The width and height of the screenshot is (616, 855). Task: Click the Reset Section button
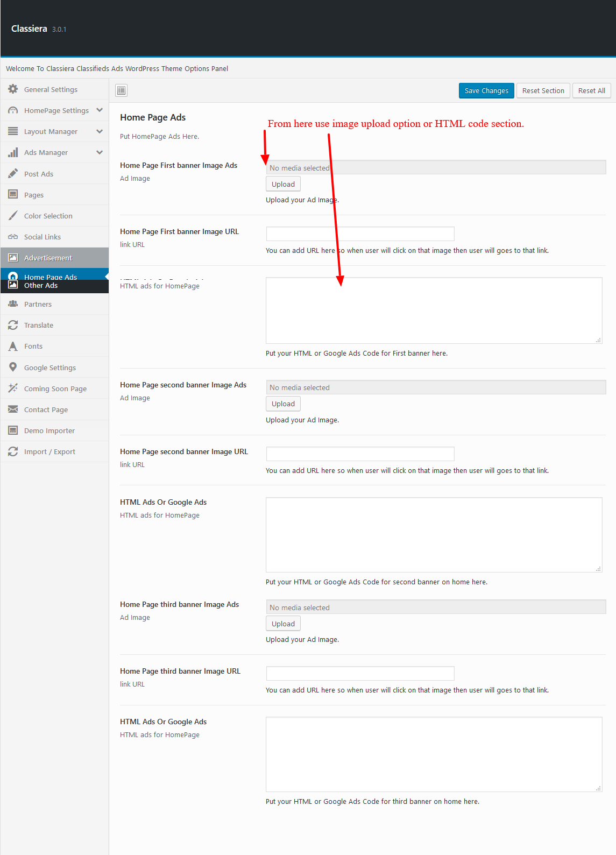click(x=543, y=90)
